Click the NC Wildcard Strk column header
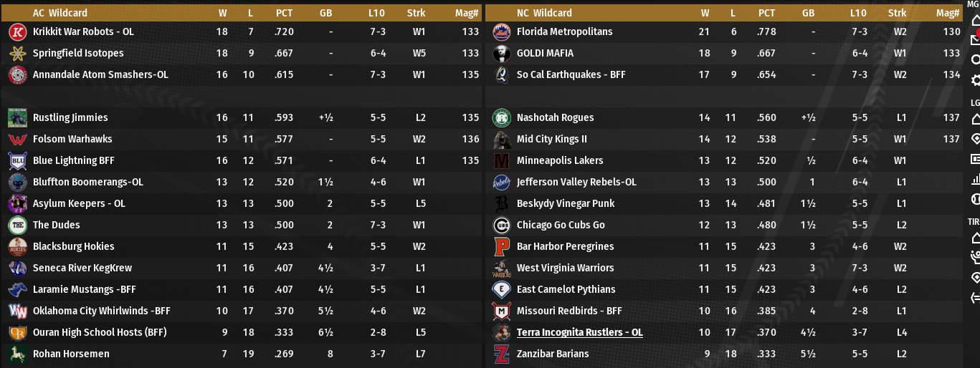The width and height of the screenshot is (980, 368). pyautogui.click(x=897, y=13)
